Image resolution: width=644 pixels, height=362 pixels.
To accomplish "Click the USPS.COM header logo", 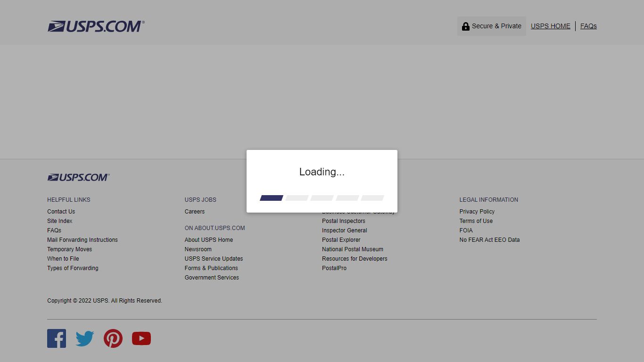I will tap(96, 26).
